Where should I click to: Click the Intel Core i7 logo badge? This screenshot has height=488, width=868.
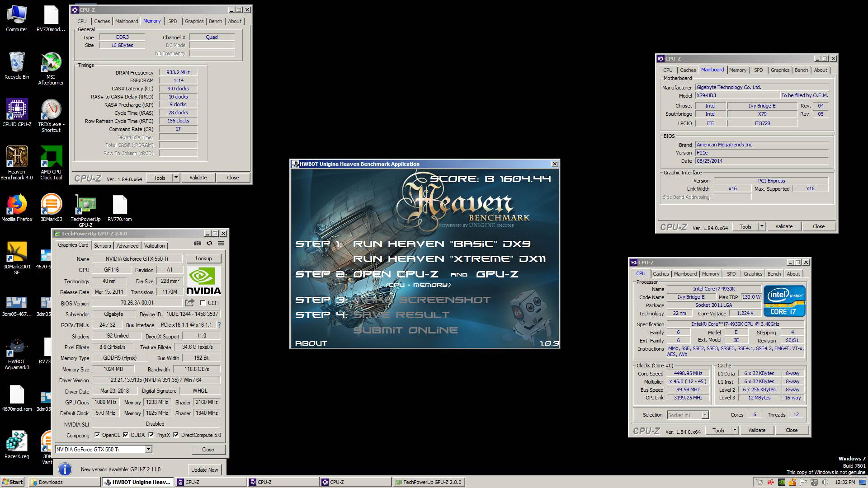click(x=784, y=300)
